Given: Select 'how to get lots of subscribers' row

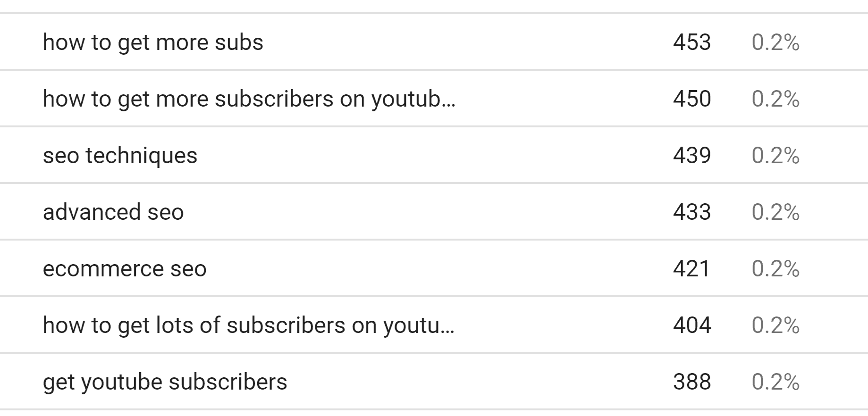Looking at the screenshot, I should coord(434,325).
